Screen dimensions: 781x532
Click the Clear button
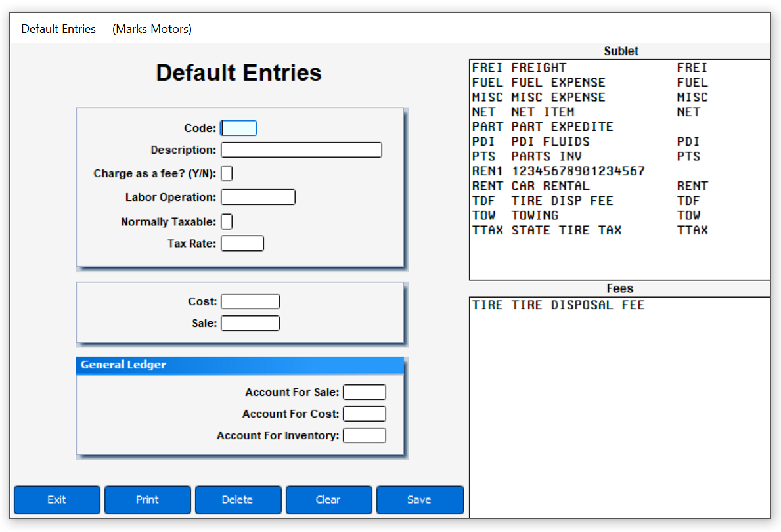tap(328, 499)
